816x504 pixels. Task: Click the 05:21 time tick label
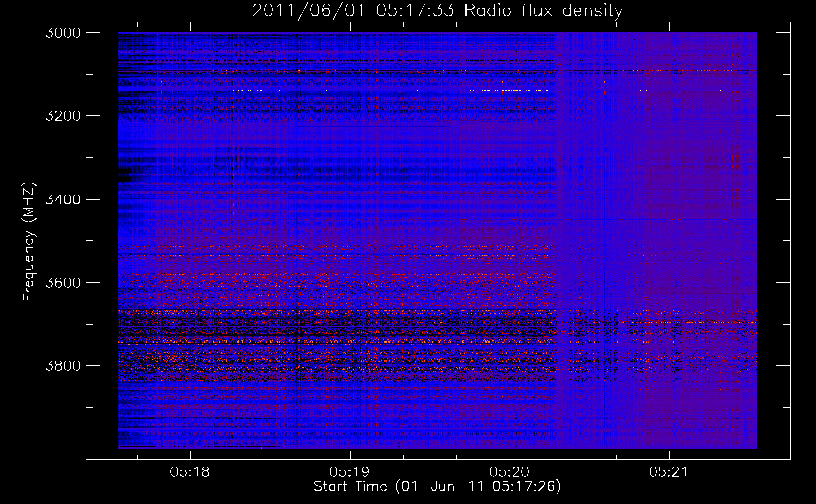pyautogui.click(x=669, y=472)
